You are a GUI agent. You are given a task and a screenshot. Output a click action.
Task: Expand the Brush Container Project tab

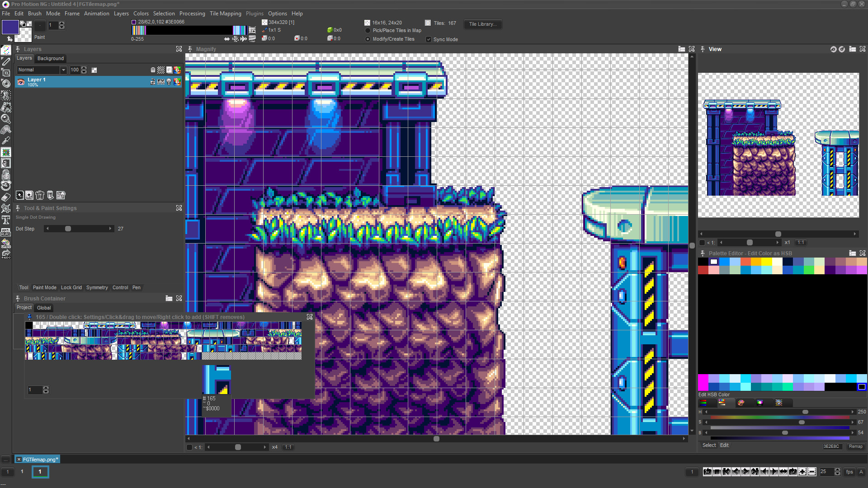tap(24, 307)
